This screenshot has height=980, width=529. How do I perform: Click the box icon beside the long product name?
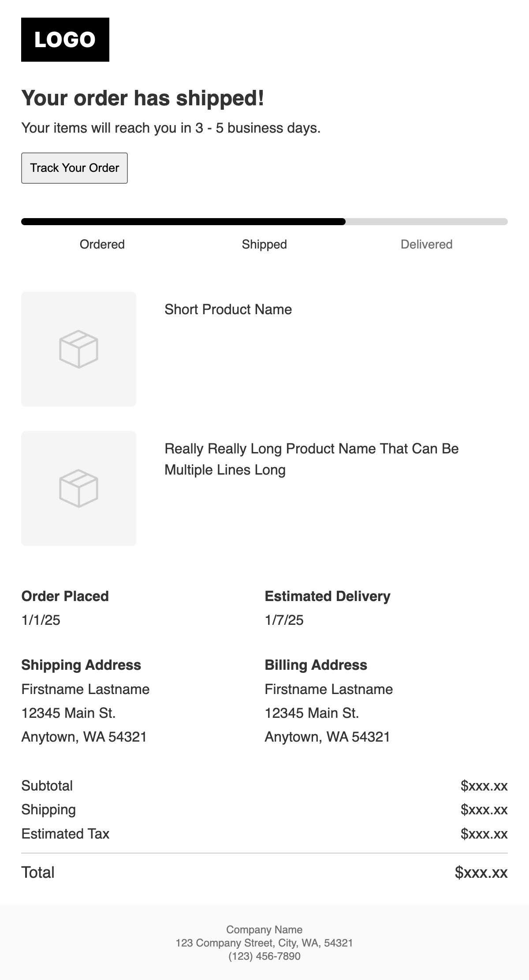click(78, 488)
